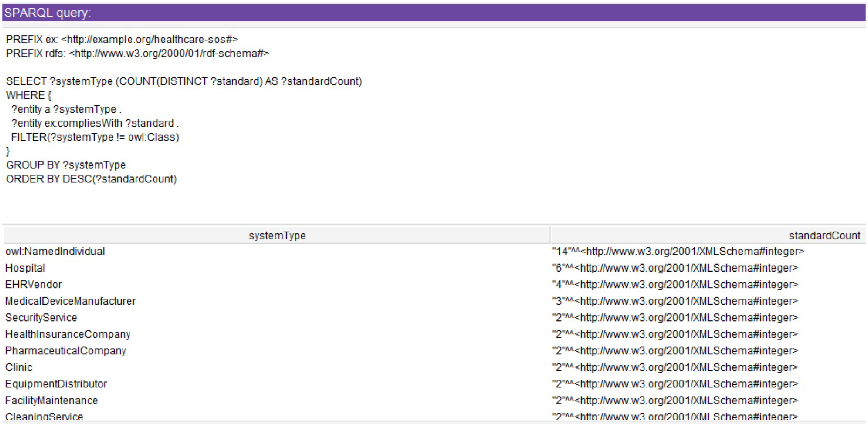Click the GROUP BY ?systemType line
This screenshot has height=426, width=868.
point(66,165)
